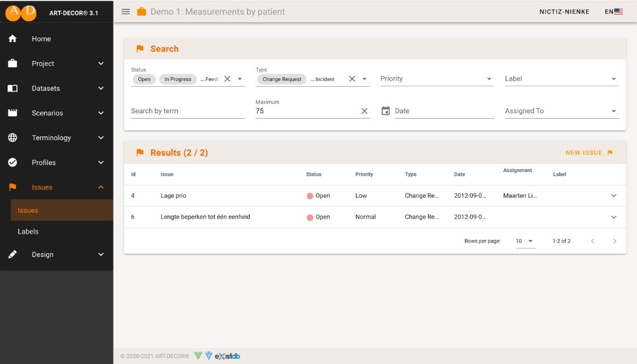The height and width of the screenshot is (364, 637).
Task: Clear the Maximum value field
Action: 364,111
